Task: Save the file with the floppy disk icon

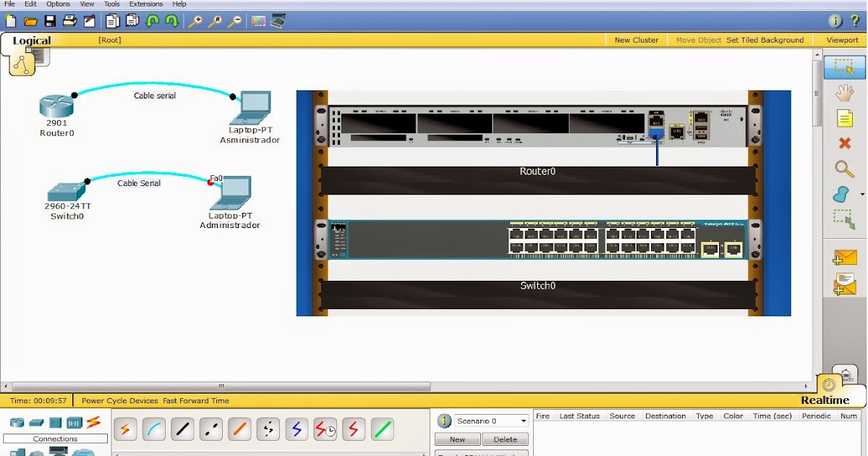Action: click(x=50, y=21)
